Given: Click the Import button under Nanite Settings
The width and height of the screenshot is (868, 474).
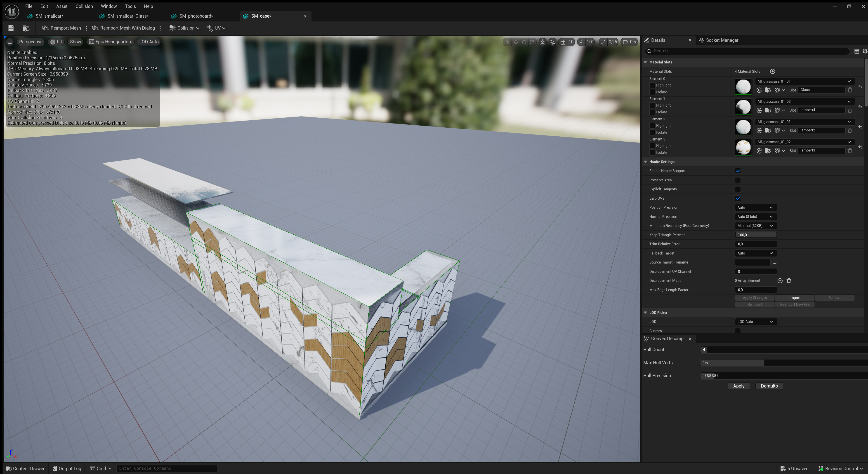Looking at the screenshot, I should pyautogui.click(x=795, y=298).
